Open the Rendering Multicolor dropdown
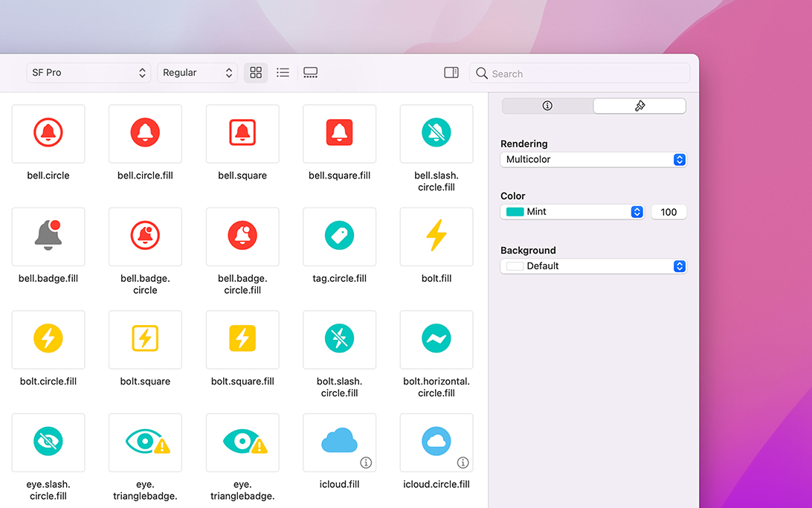The height and width of the screenshot is (508, 812). pos(593,159)
